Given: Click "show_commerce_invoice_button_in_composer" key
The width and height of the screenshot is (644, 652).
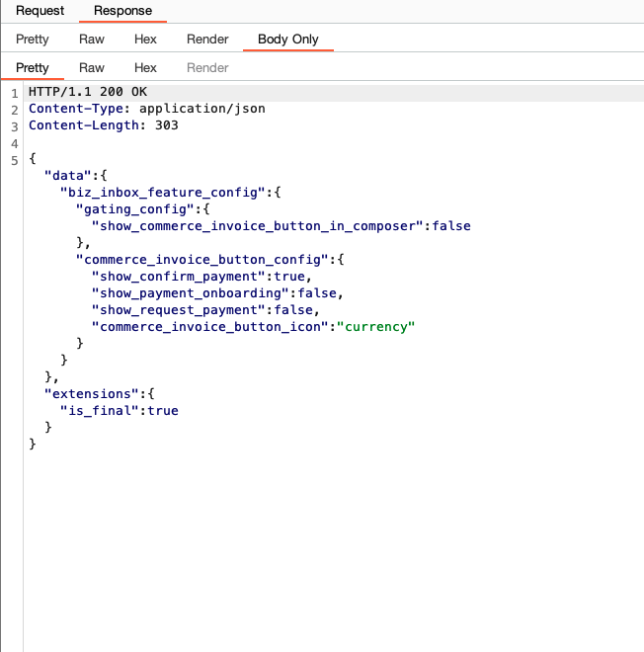Looking at the screenshot, I should pyautogui.click(x=258, y=226).
